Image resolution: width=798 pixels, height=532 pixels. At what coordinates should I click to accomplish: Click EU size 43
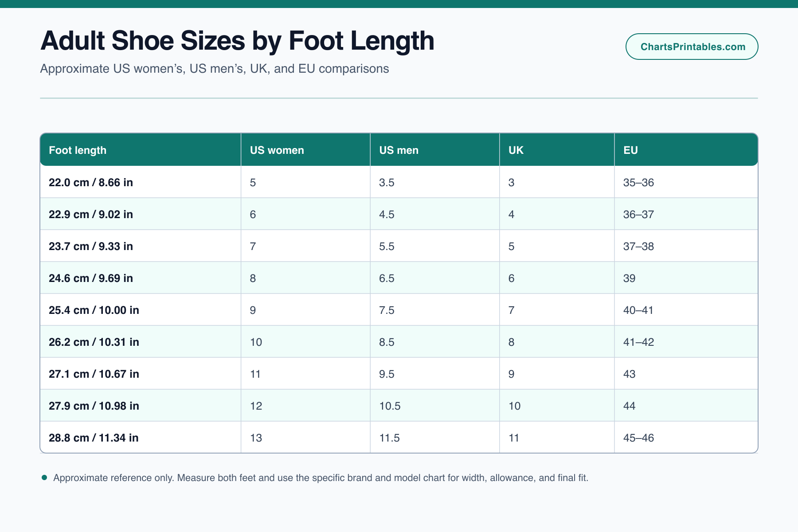pyautogui.click(x=686, y=374)
